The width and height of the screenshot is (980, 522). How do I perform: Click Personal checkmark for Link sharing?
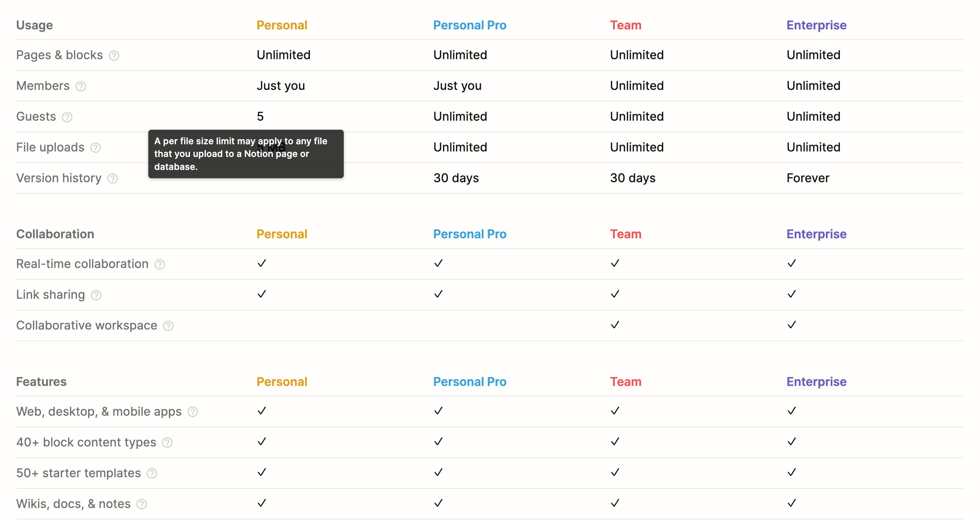click(261, 294)
